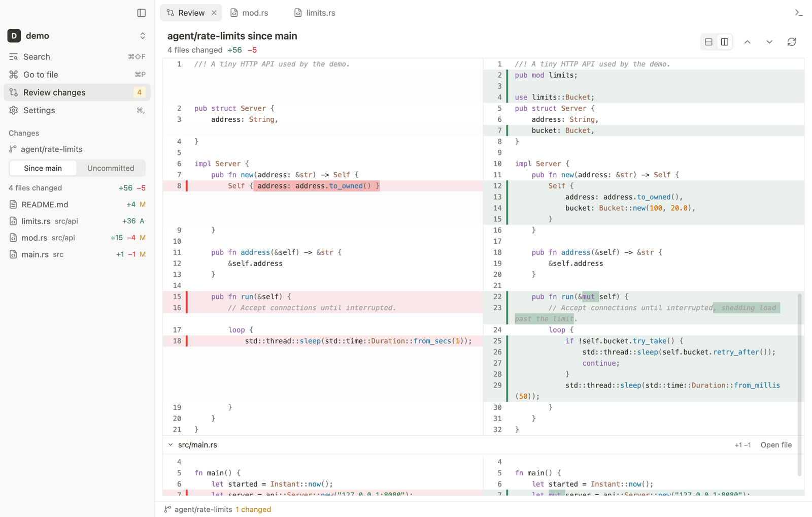This screenshot has width=812, height=517.
Task: Open the mod.rs tab
Action: click(249, 13)
